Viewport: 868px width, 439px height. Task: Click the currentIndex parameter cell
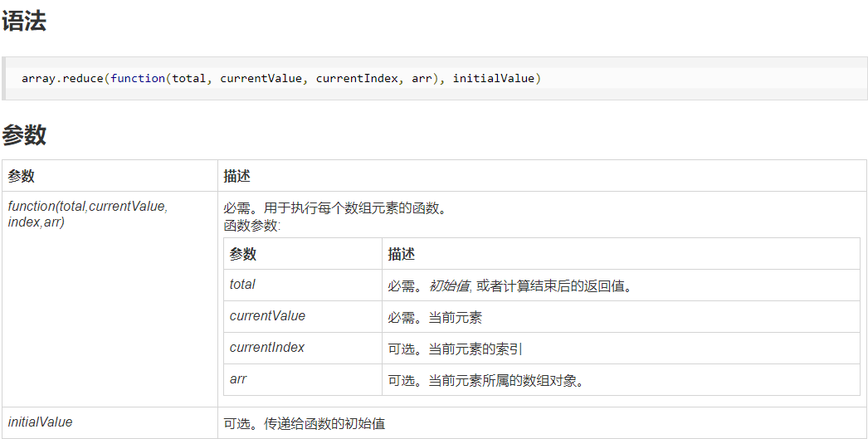point(303,349)
